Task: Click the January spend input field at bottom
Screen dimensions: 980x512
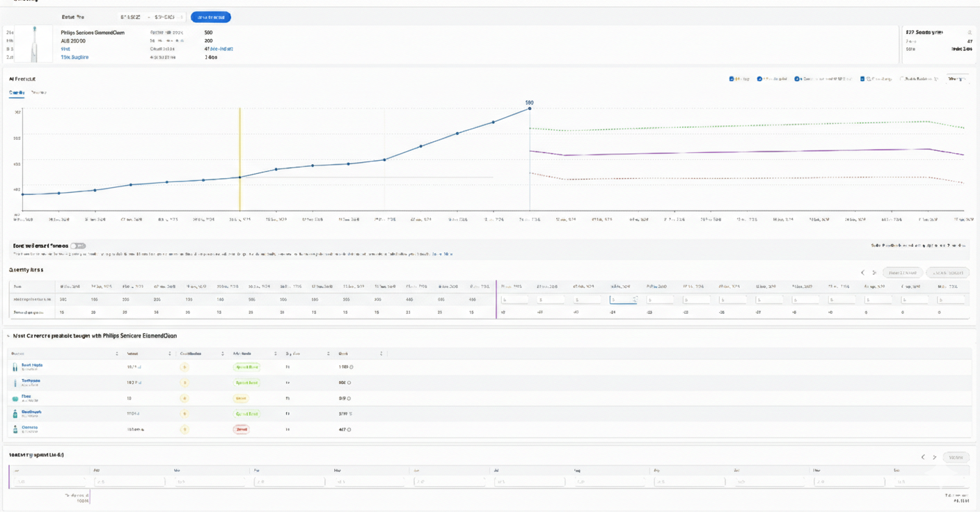Action: [49, 480]
